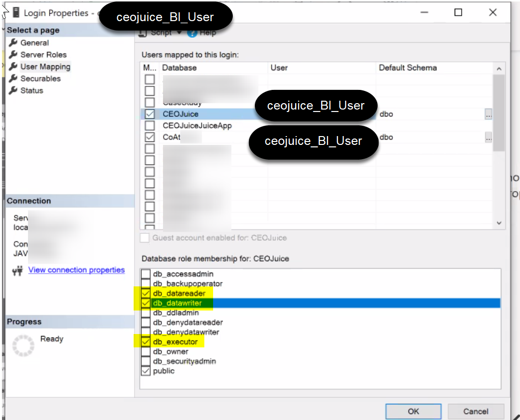Open View connection properties link

tap(76, 270)
